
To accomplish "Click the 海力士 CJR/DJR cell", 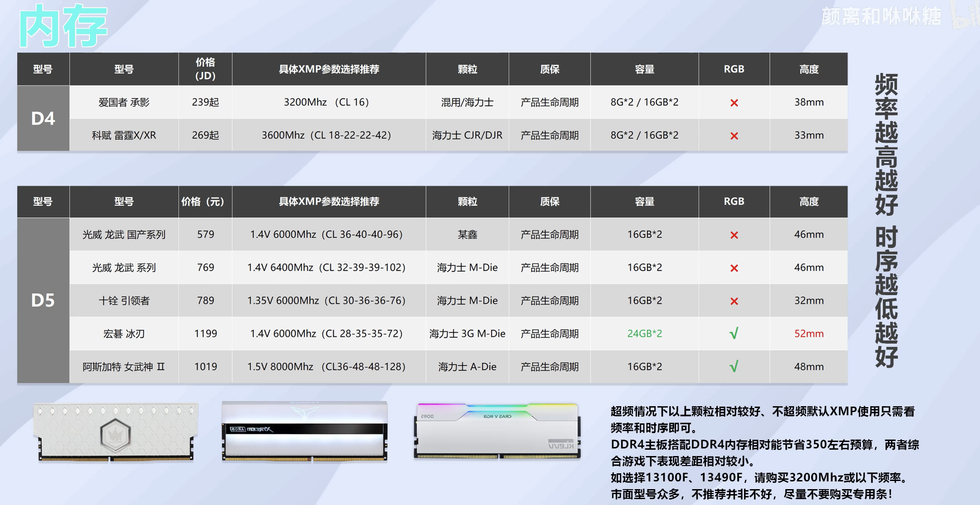I will pos(467,136).
